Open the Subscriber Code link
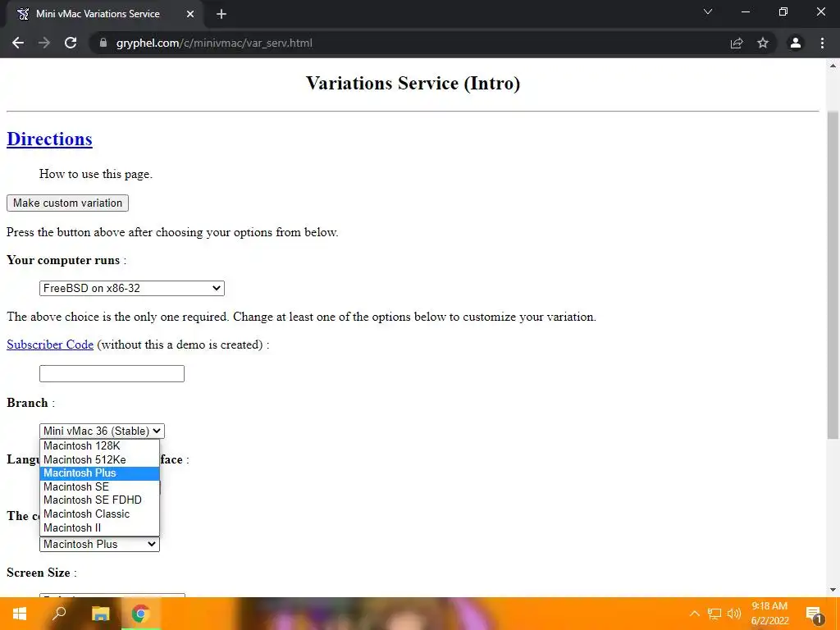The height and width of the screenshot is (630, 840). 50,345
